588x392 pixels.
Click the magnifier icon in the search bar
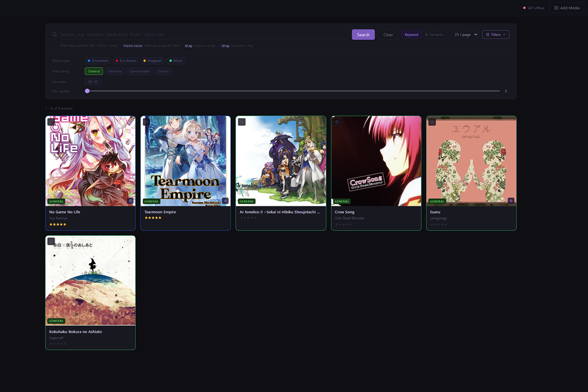[55, 35]
